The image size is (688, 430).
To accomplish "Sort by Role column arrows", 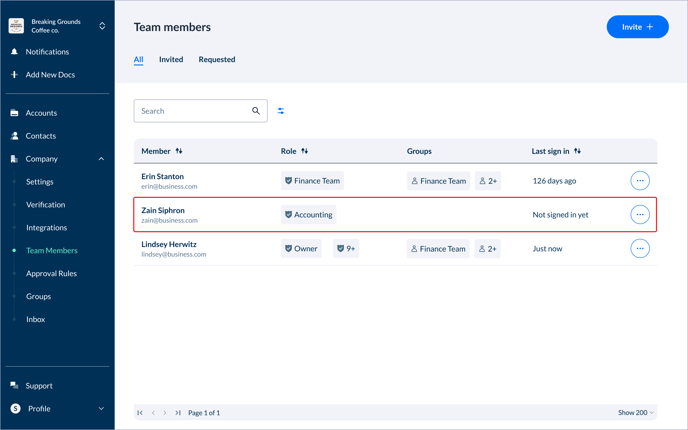I will [x=305, y=151].
